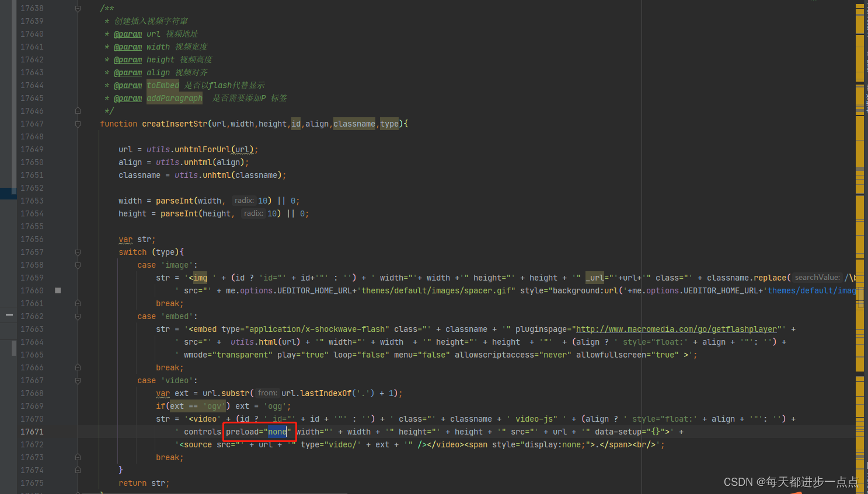This screenshot has width=868, height=494.
Task: Collapse the switch block at line 17657
Action: pyautogui.click(x=78, y=252)
